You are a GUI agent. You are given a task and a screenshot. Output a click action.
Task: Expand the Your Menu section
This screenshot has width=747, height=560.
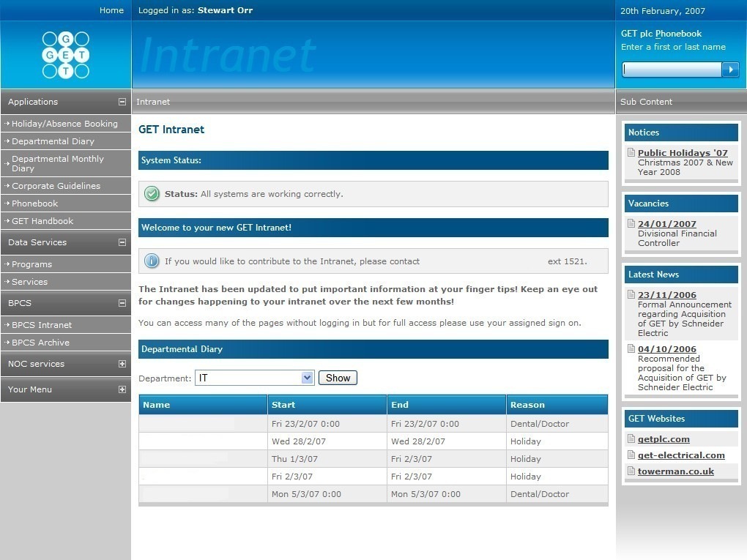coord(122,389)
